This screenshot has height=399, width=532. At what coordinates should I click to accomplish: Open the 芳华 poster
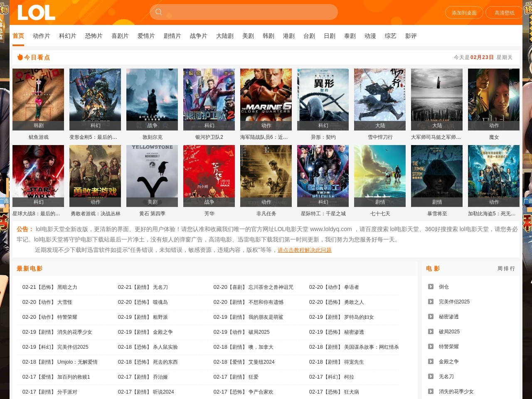[209, 176]
